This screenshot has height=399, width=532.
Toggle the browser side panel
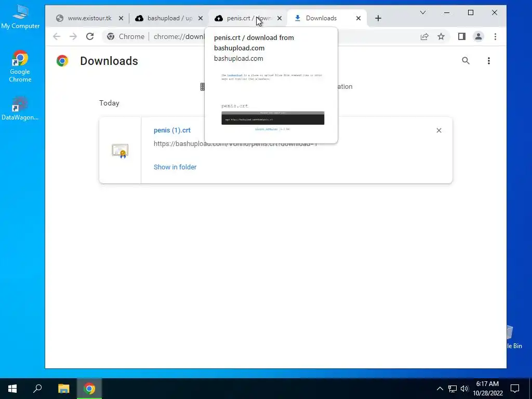[462, 37]
